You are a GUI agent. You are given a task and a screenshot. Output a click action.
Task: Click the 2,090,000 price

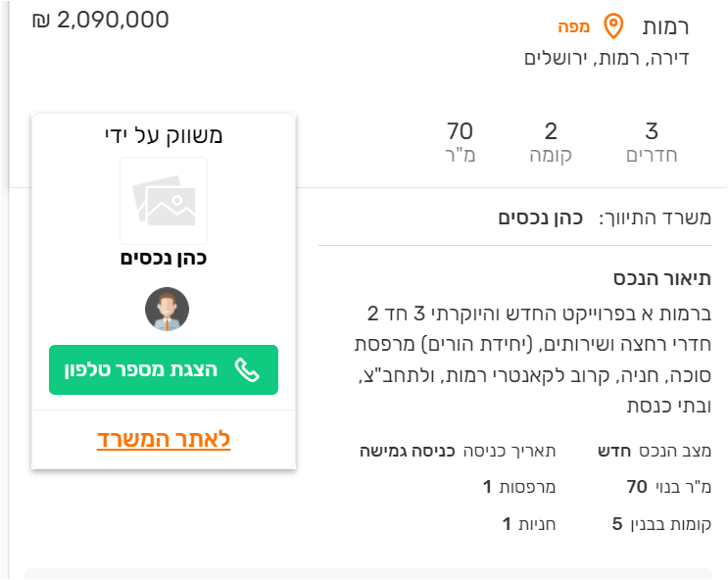click(114, 20)
